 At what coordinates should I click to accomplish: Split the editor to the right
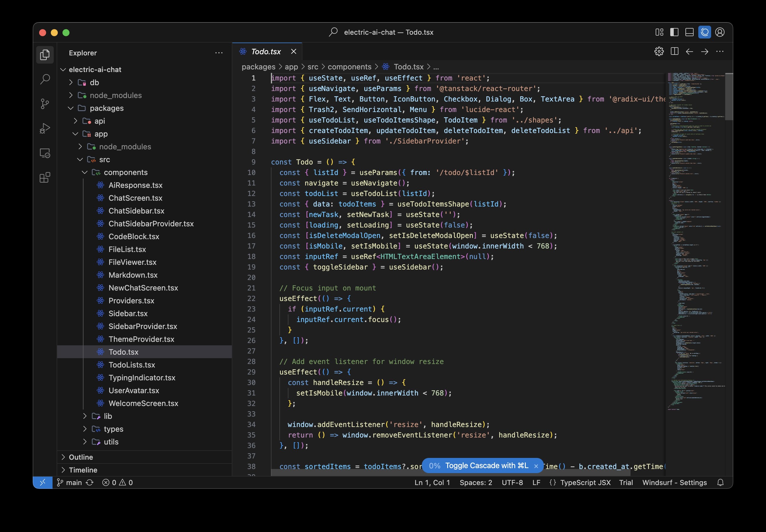click(x=674, y=52)
